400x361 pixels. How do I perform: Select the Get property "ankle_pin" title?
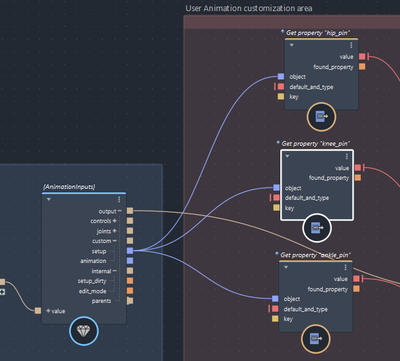pos(316,255)
